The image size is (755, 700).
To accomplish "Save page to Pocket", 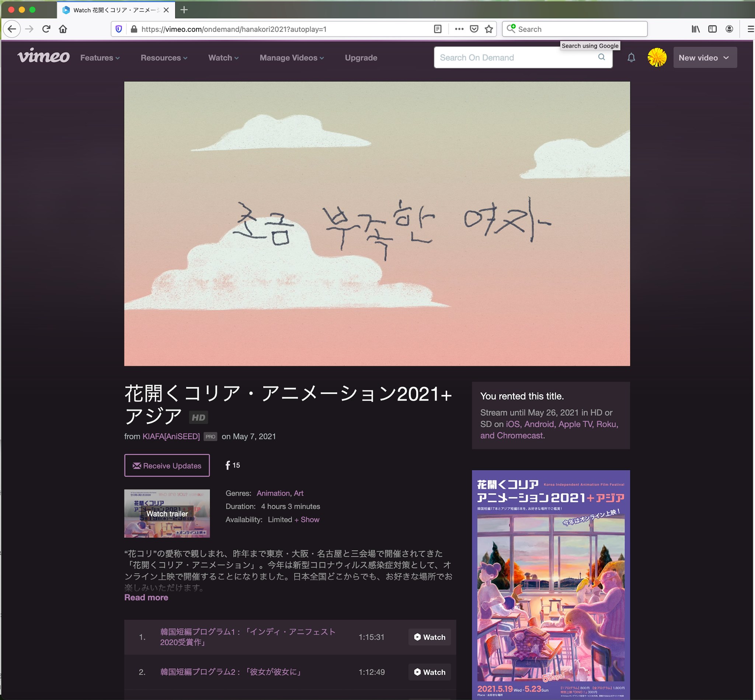I will 474,29.
